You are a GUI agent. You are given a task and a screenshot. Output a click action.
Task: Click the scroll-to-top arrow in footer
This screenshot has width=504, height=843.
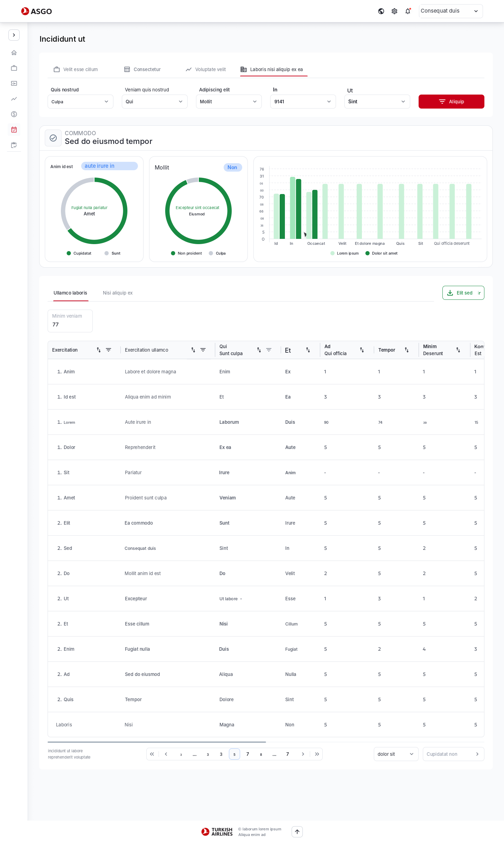[297, 832]
